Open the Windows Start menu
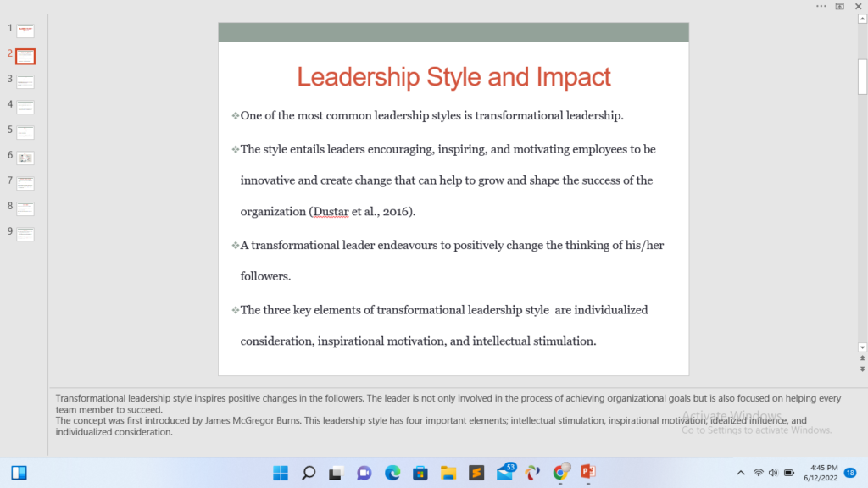The width and height of the screenshot is (868, 488). pos(281,473)
